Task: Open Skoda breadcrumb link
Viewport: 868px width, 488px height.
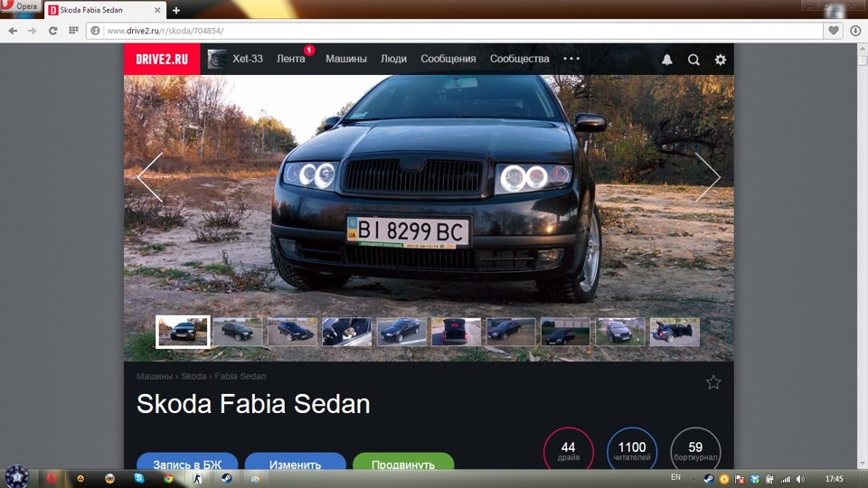Action: [193, 376]
